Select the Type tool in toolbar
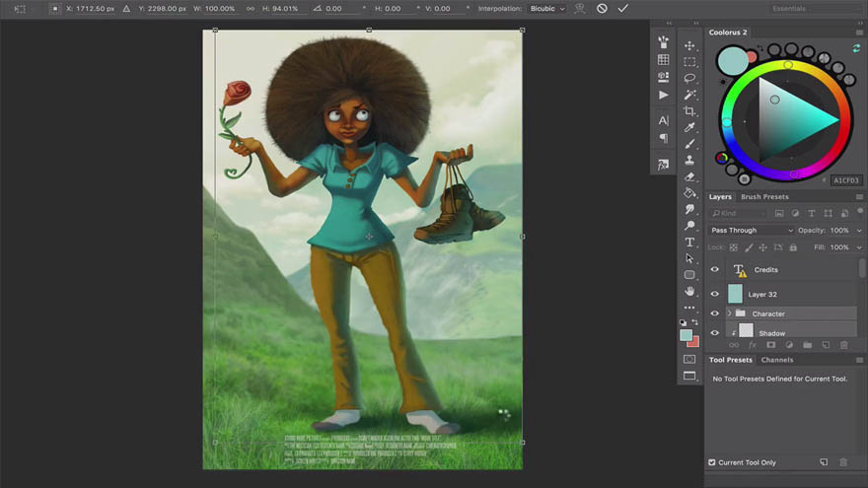Screen dimensions: 868x488 coord(689,242)
